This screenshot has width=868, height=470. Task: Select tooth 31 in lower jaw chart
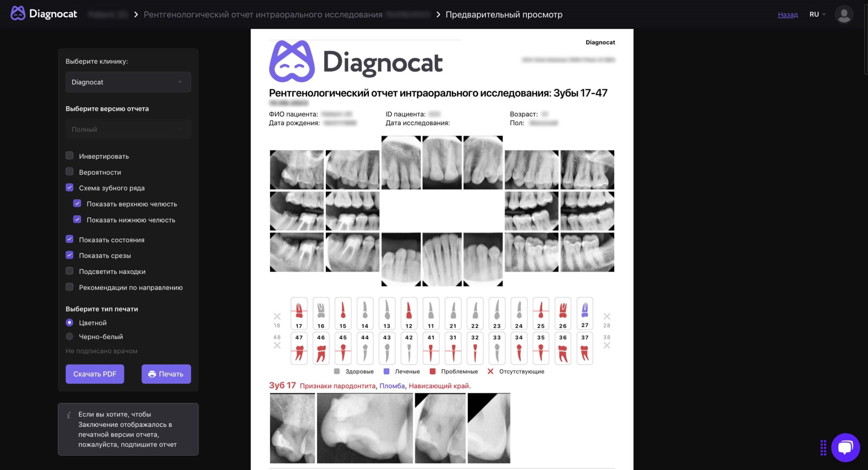click(x=453, y=348)
